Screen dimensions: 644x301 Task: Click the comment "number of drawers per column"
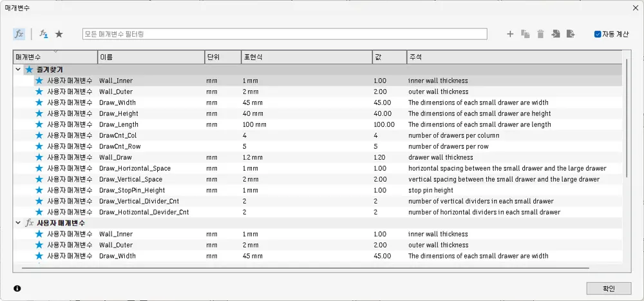pyautogui.click(x=453, y=135)
